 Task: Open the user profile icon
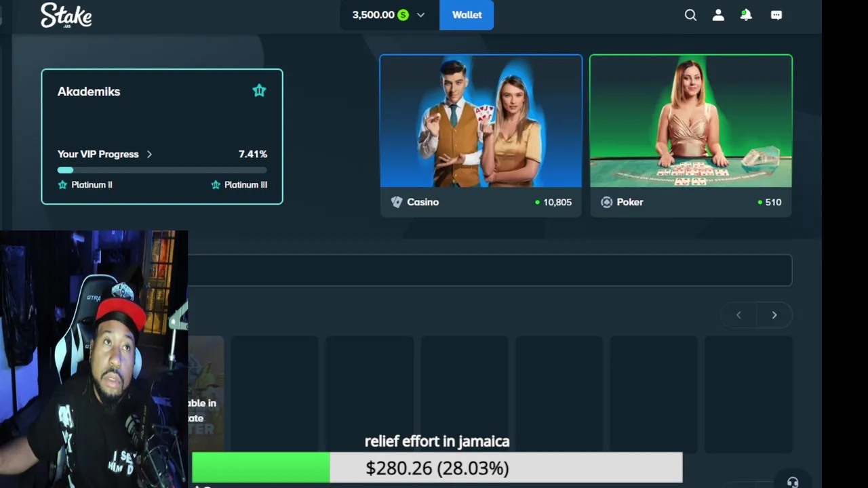[718, 15]
